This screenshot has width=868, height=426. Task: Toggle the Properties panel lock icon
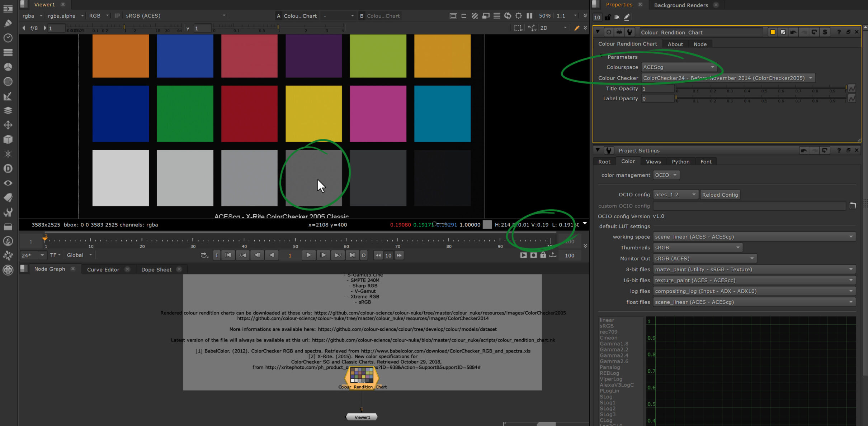[607, 17]
